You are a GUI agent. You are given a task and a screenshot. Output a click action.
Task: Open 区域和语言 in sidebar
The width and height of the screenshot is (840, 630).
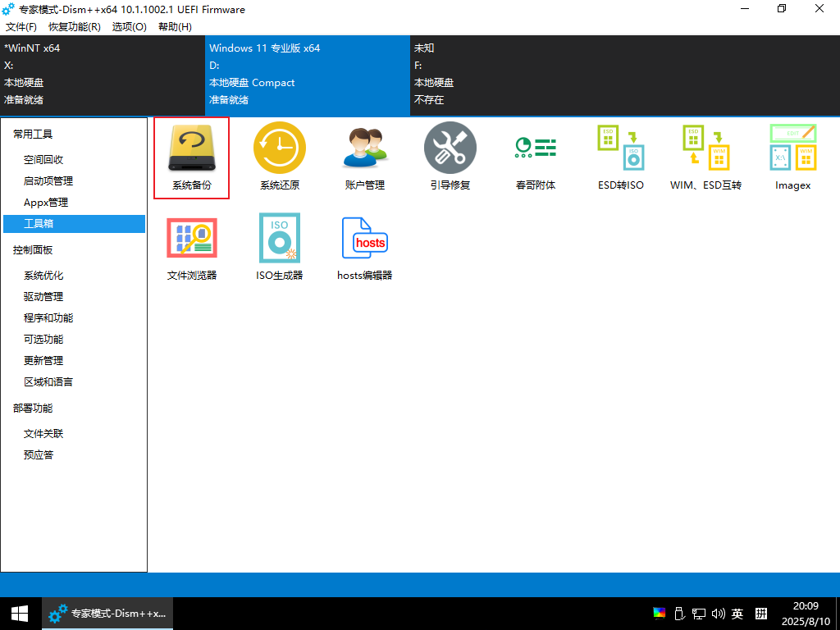pos(48,382)
